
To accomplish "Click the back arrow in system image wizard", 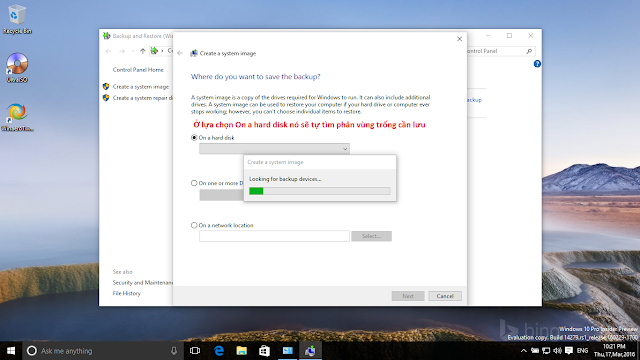I will (180, 53).
